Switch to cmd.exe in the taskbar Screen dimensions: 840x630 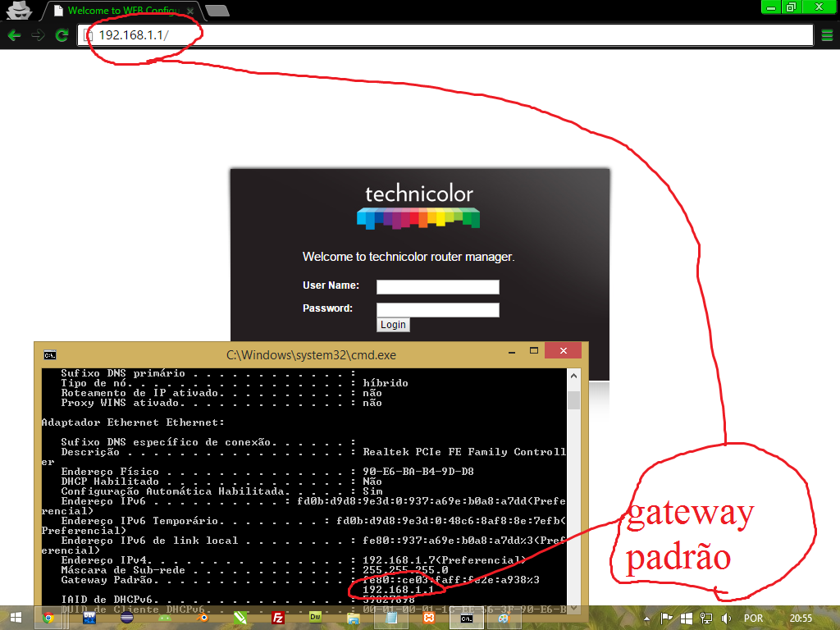click(467, 618)
